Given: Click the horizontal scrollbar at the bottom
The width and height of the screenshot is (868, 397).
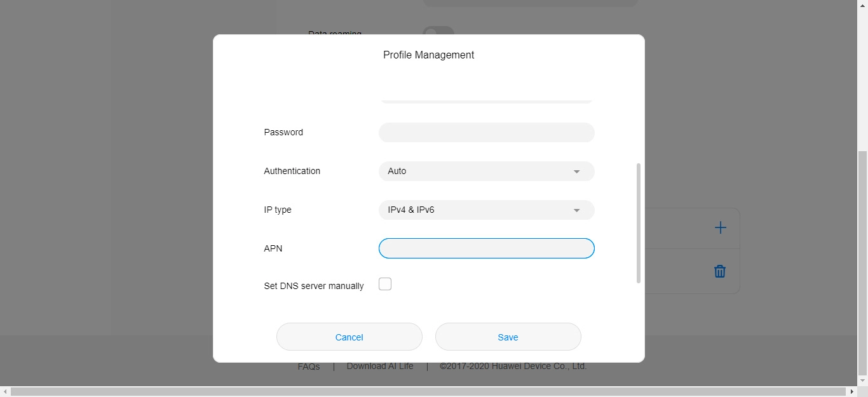Looking at the screenshot, I should click(x=426, y=392).
